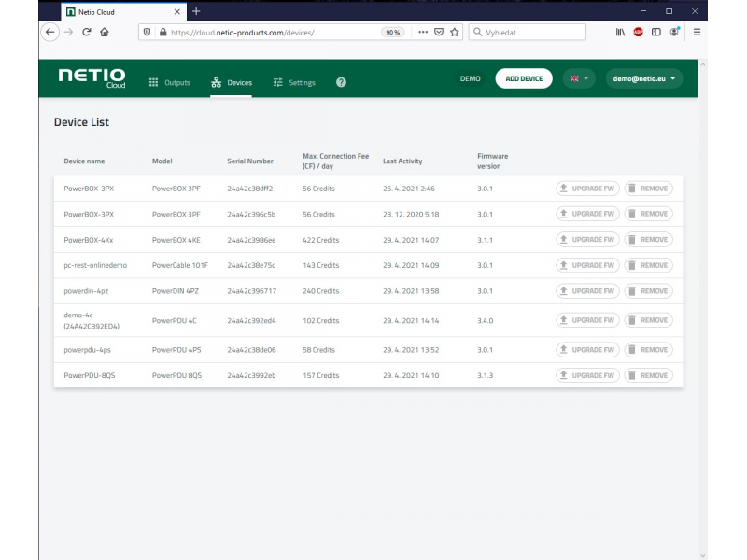Viewport: 747px width, 560px height.
Task: Go back to the previous page
Action: pos(50,33)
